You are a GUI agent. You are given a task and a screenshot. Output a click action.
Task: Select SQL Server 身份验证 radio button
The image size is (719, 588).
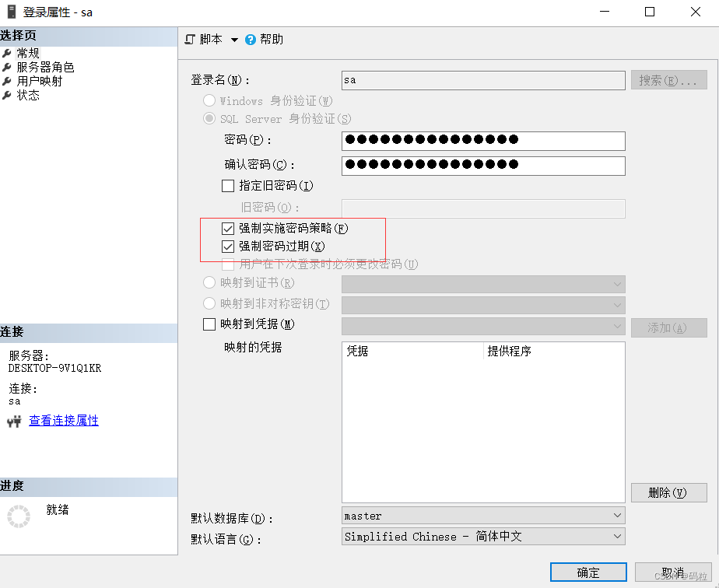[x=209, y=119]
